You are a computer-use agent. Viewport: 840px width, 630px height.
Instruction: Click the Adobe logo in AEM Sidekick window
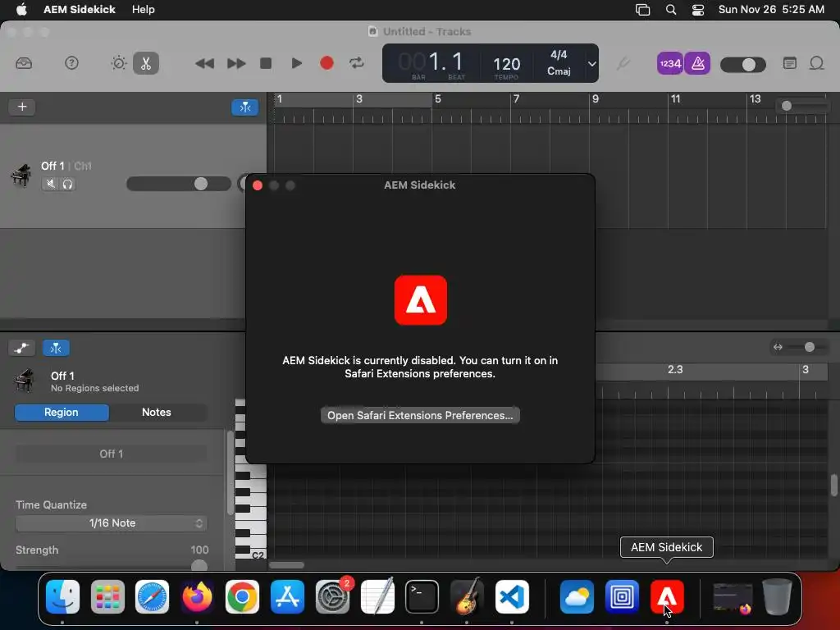pos(421,300)
